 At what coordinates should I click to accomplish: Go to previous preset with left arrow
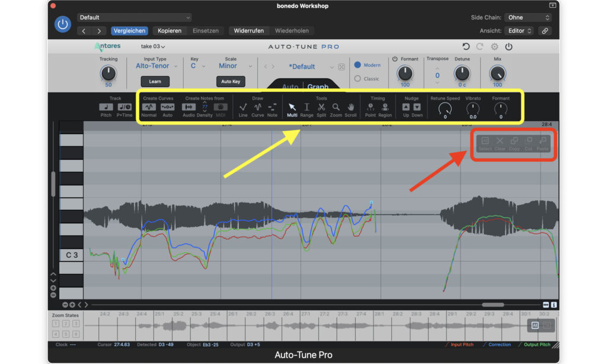coord(84,31)
